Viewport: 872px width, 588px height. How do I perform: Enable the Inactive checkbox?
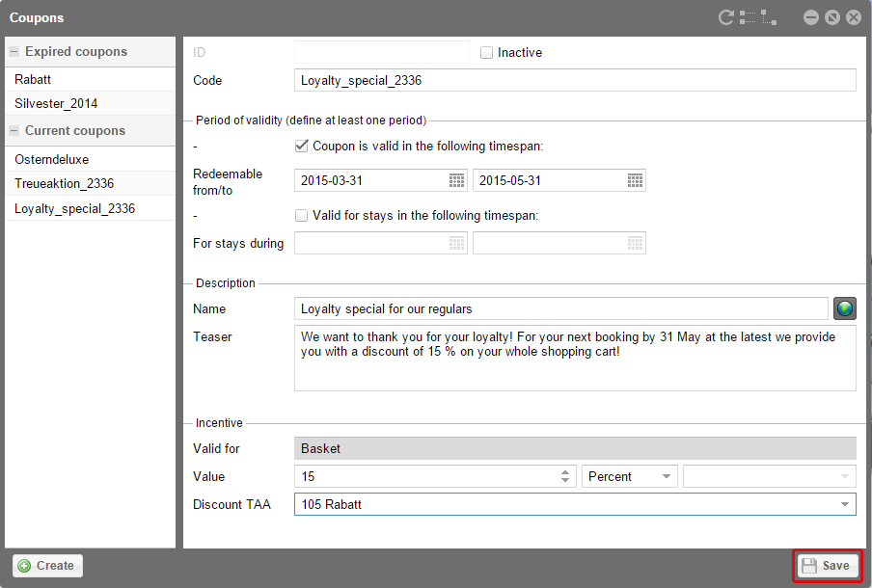[487, 53]
